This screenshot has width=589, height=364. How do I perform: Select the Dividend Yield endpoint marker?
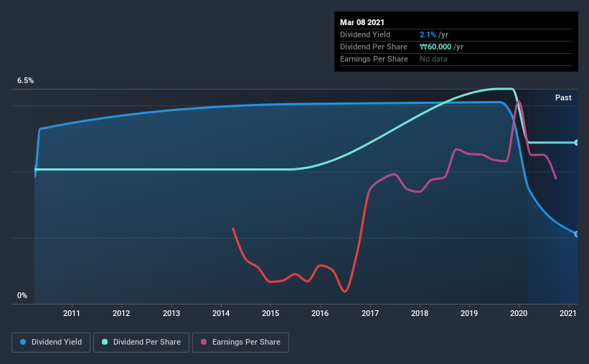[x=576, y=234]
